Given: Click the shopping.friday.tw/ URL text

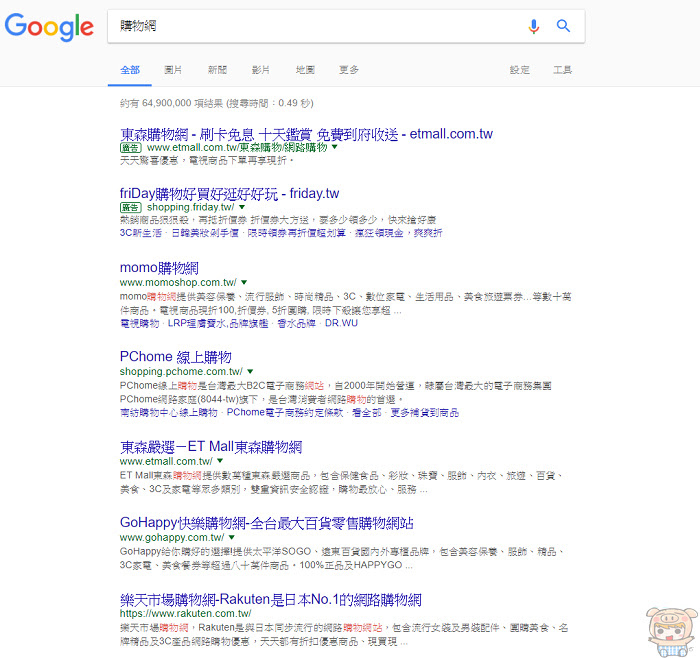Looking at the screenshot, I should (x=191, y=207).
